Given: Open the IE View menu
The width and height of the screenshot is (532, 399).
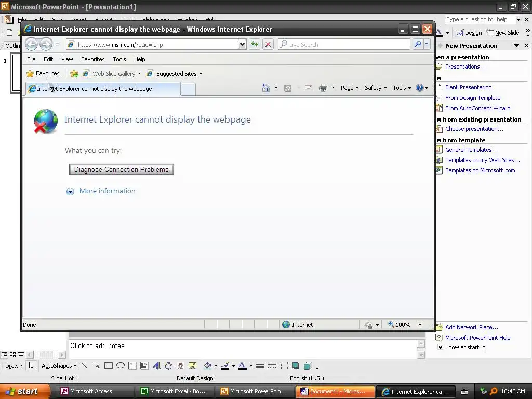Looking at the screenshot, I should (x=67, y=59).
